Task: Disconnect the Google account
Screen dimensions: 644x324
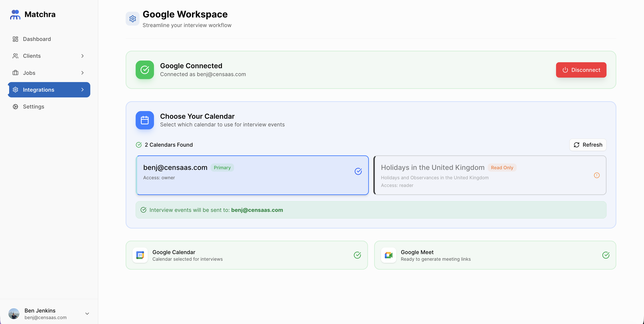Action: [x=581, y=70]
